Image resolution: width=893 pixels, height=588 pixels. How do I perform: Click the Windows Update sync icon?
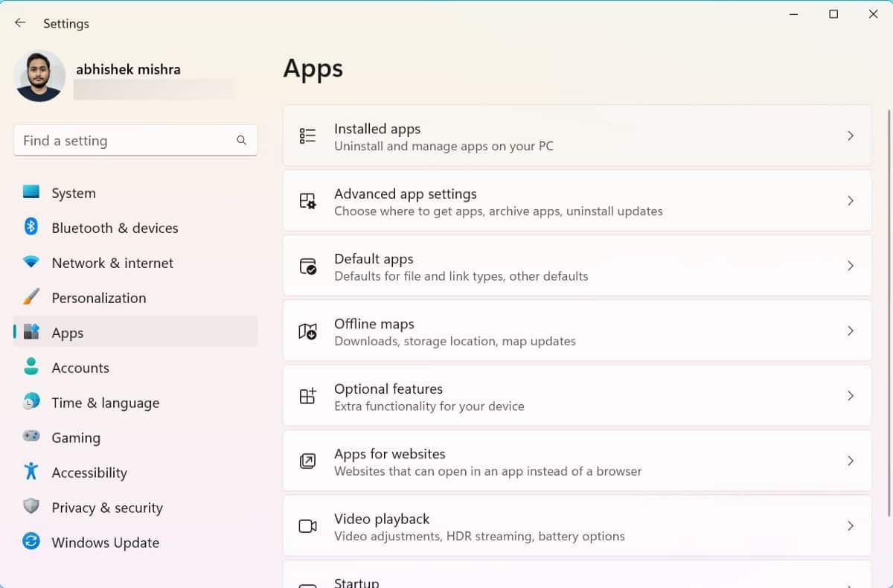click(31, 542)
